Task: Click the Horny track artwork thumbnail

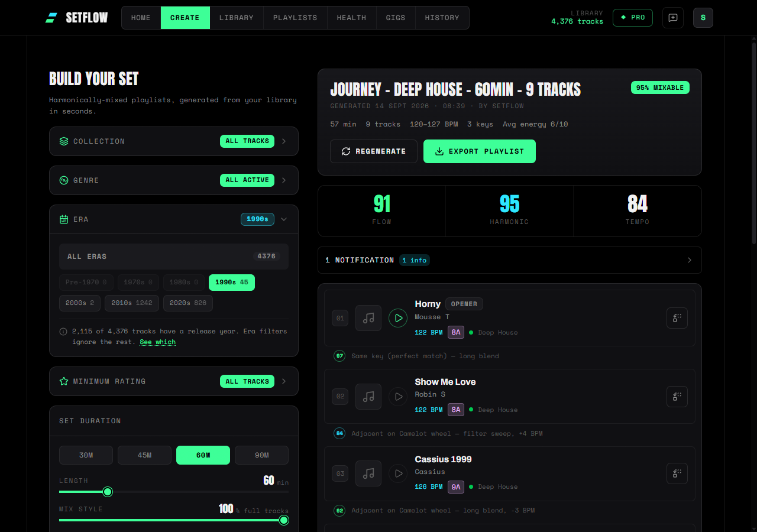Action: [368, 318]
